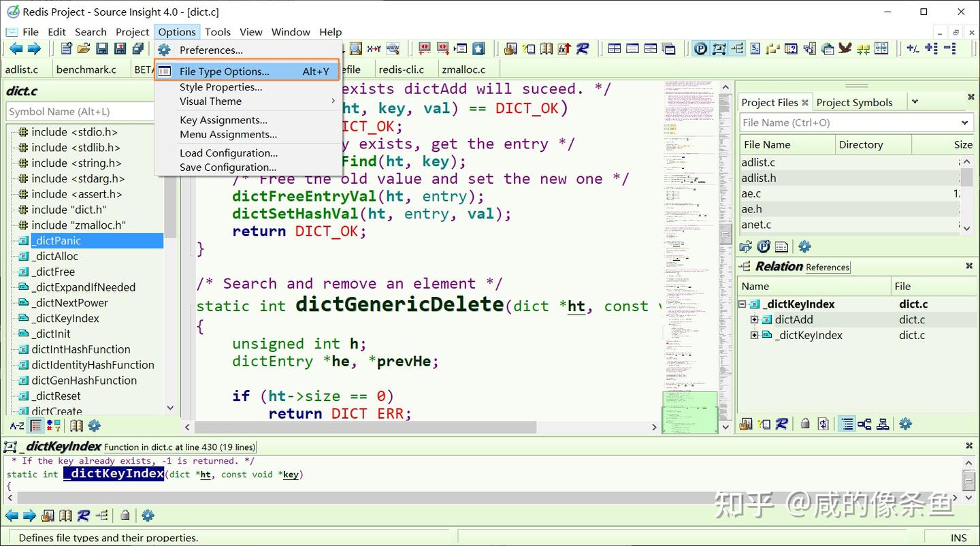Screen dimensions: 980x546
Task: Collapse the _dictKeyIndex root in Relation tree
Action: coord(743,304)
